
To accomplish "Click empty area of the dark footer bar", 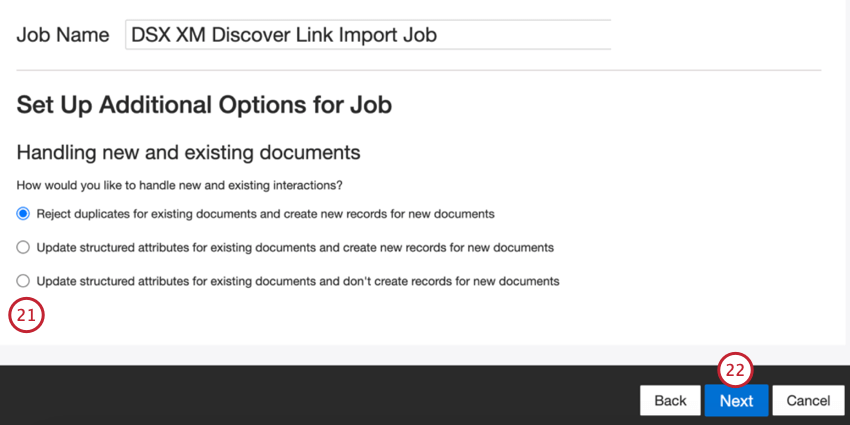I will [x=300, y=395].
